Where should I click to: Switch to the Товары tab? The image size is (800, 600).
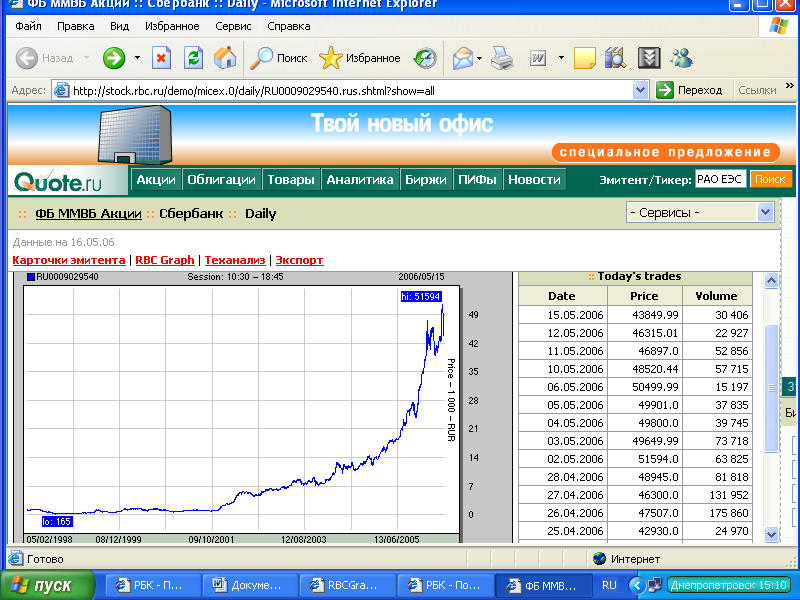291,180
